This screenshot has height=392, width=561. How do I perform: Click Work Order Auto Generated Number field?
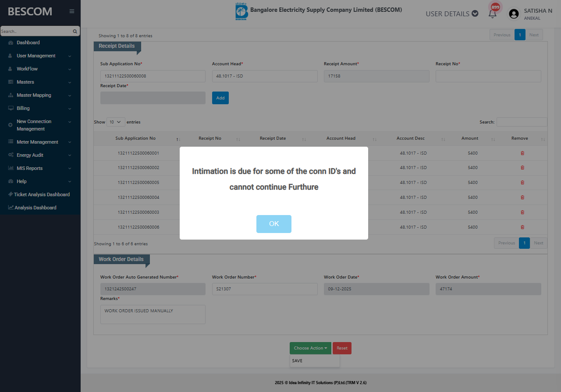tap(153, 289)
